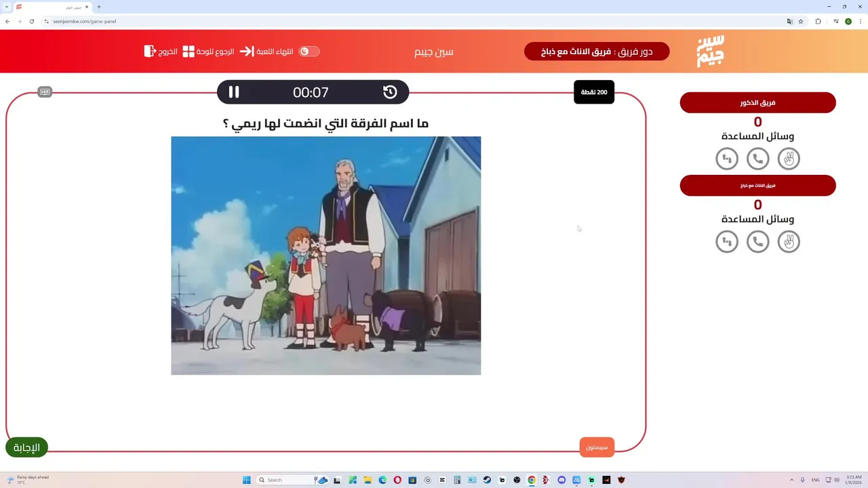Open the clock showing 3:23 AM
Viewport: 868px width, 488px height.
853,480
